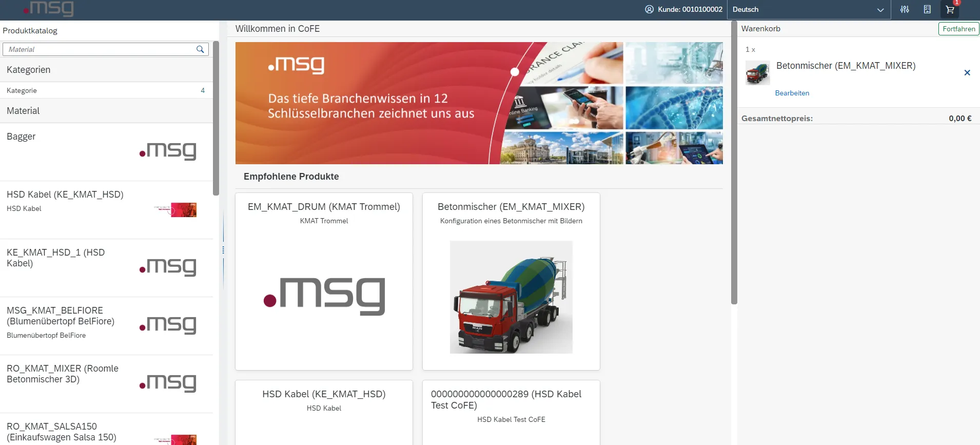
Task: Click the search magnifier in Material field
Action: click(x=200, y=49)
